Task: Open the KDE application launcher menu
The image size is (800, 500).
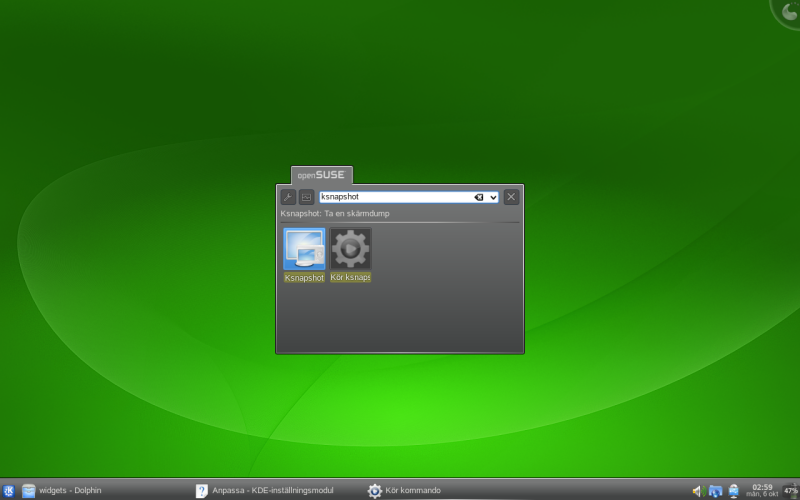Action: pos(8,491)
